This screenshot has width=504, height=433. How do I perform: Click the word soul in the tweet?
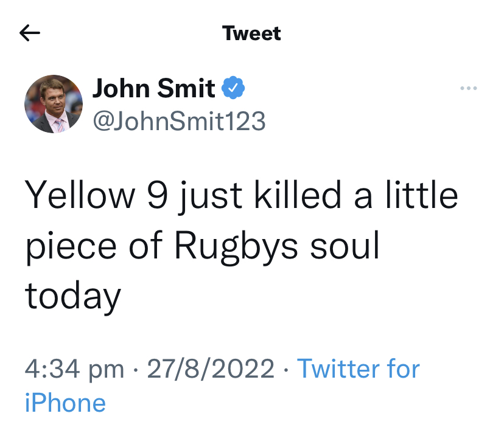tap(345, 246)
